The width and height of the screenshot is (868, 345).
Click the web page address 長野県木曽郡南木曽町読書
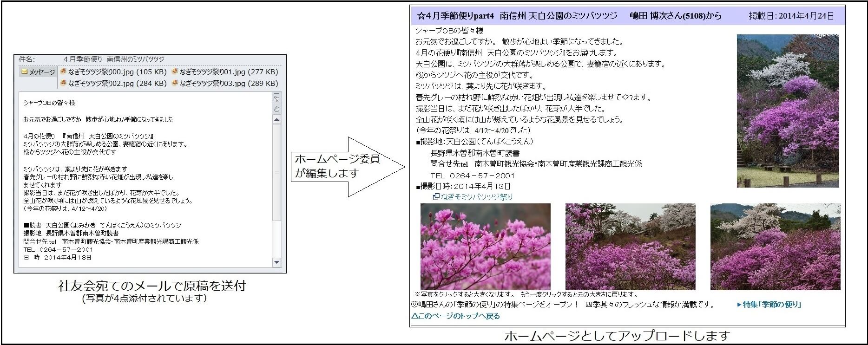[x=475, y=153]
